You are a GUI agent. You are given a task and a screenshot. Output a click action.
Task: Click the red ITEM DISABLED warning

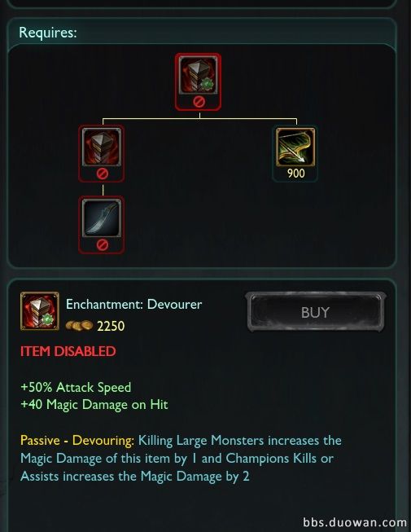68,351
